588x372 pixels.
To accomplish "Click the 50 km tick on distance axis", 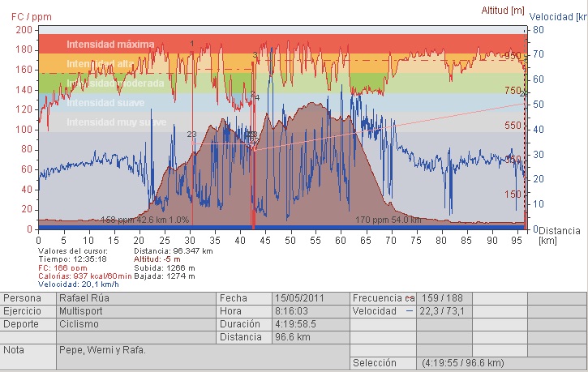I will click(x=290, y=240).
